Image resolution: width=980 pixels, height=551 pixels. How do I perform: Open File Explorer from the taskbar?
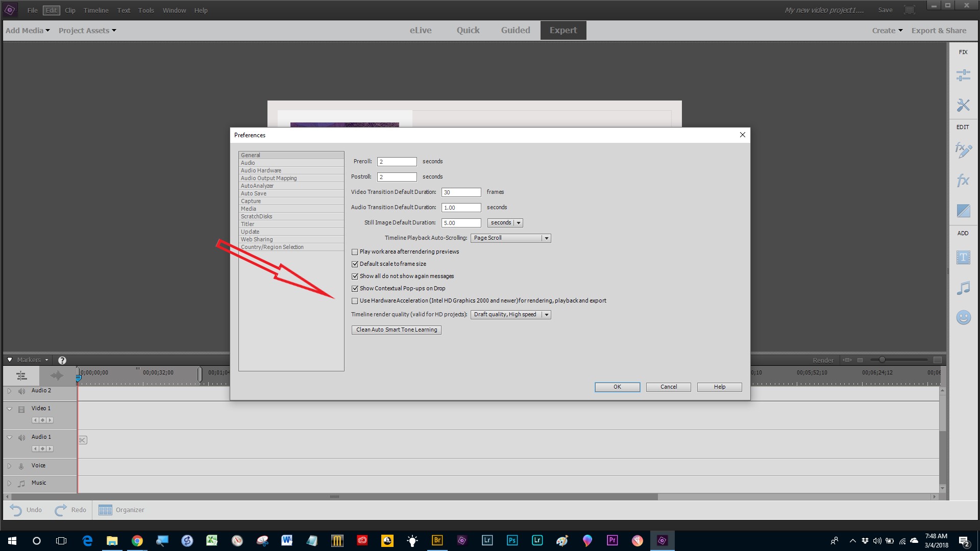point(112,540)
